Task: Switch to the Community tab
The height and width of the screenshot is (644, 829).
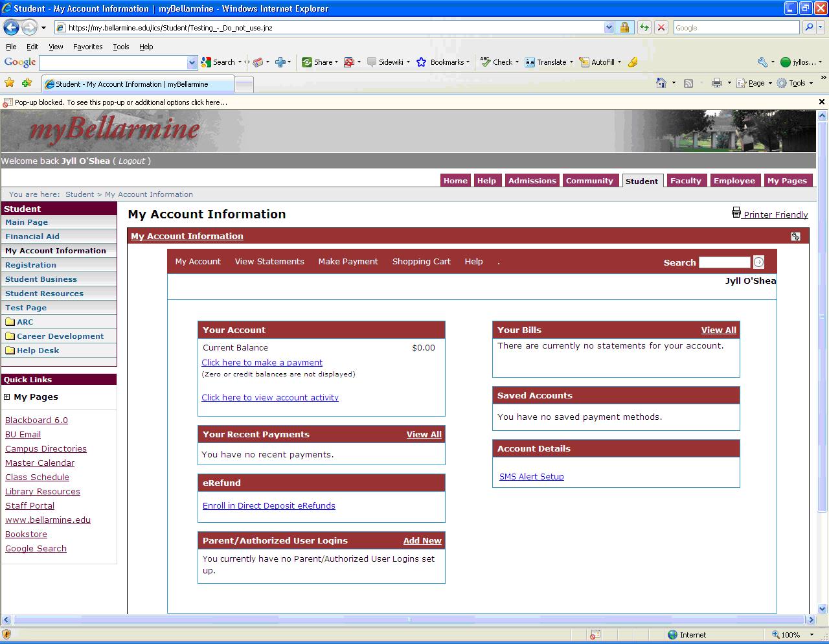Action: 589,181
